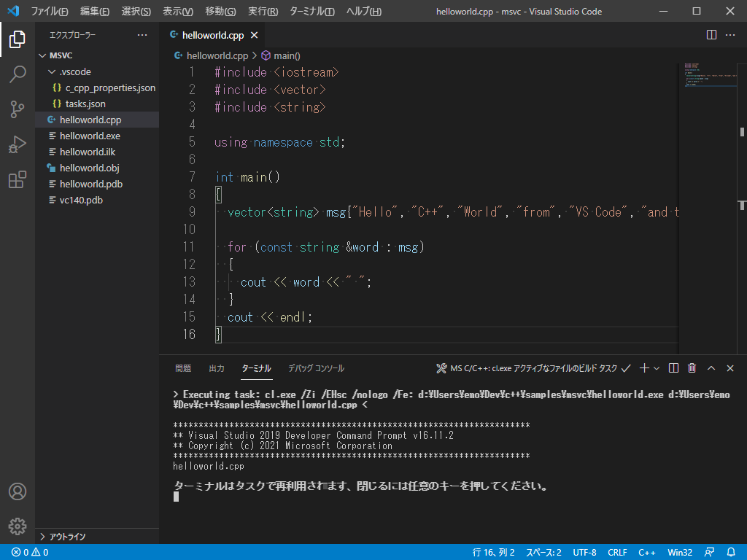Image resolution: width=747 pixels, height=560 pixels.
Task: Change language mode via C++ indicator
Action: click(x=647, y=553)
